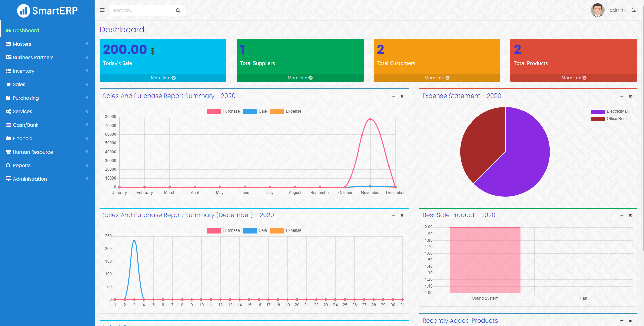Expand the Masters sidebar menu
Viewport: 644px width, 326px height.
click(x=21, y=44)
